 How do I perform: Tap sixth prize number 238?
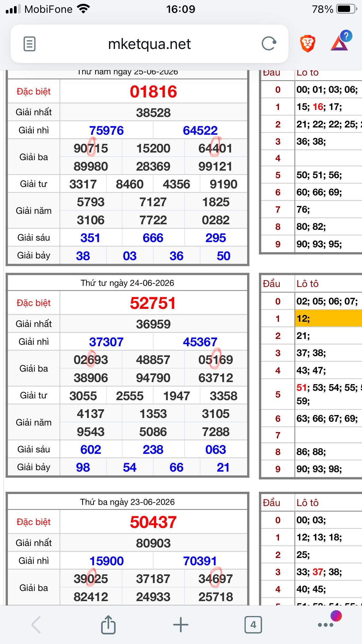153,449
